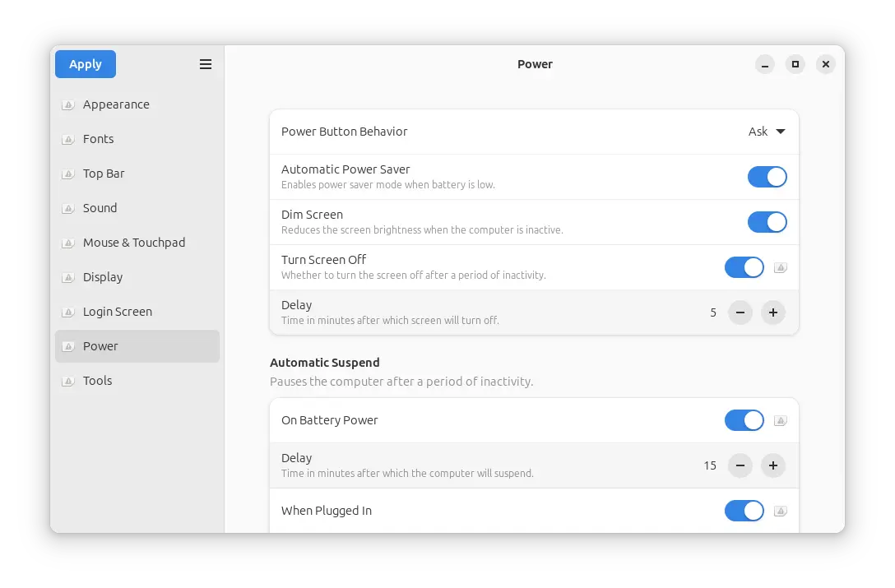The height and width of the screenshot is (588, 895).
Task: Open the Top Bar settings page
Action: 104,174
